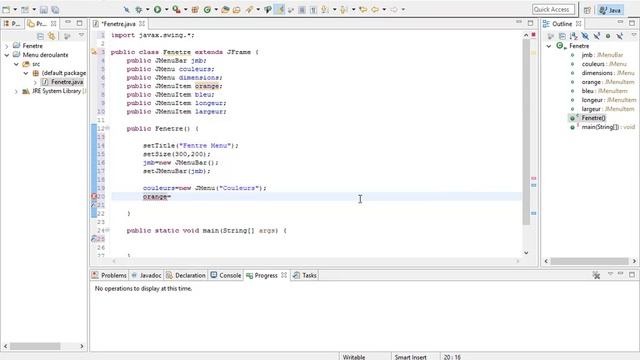Click the Next Annotation arrow icon
Image resolution: width=640 pixels, height=360 pixels.
325,10
